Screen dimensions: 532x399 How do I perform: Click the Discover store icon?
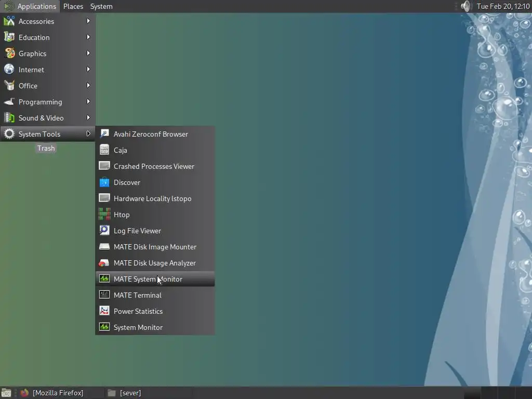click(104, 182)
